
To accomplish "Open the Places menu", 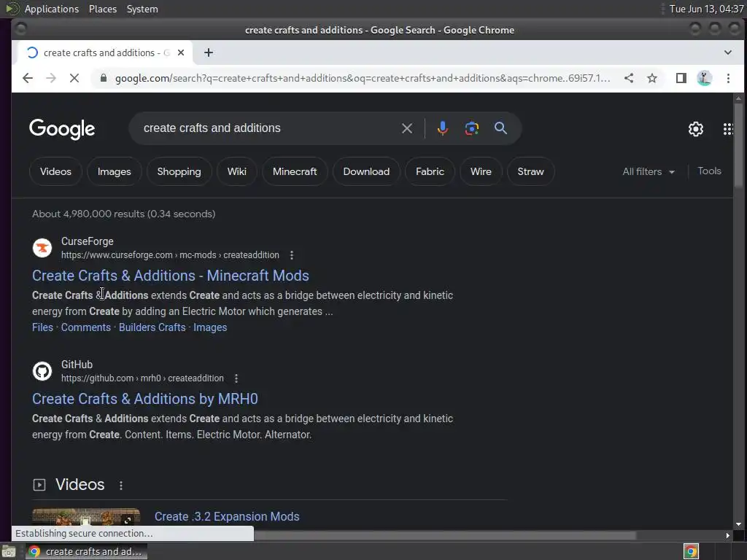I will pyautogui.click(x=103, y=9).
